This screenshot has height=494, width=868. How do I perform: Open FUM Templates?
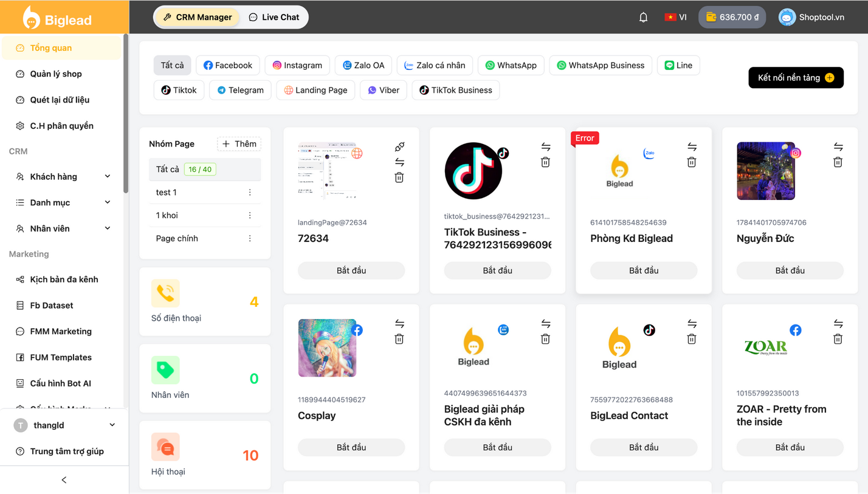61,357
